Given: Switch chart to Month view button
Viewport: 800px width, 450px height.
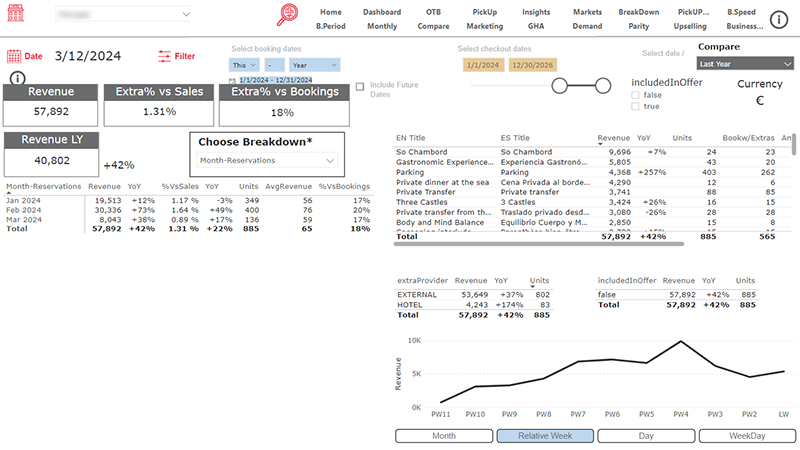Looking at the screenshot, I should tap(443, 436).
